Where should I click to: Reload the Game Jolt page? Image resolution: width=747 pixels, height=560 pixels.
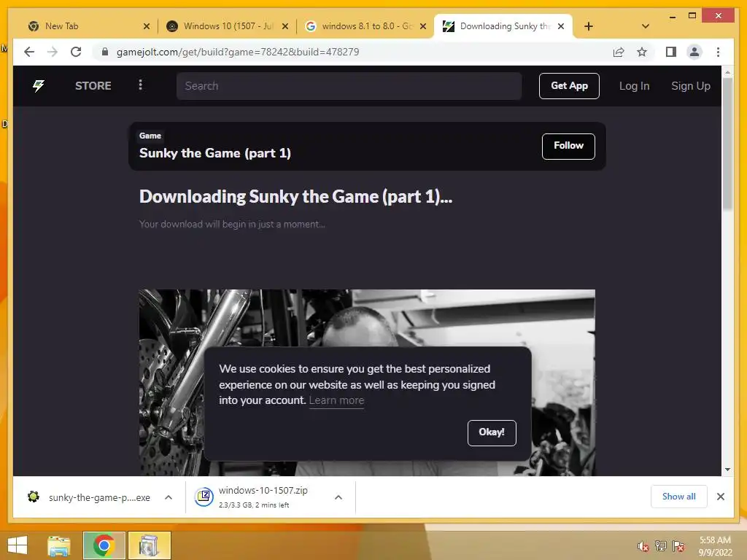pos(76,52)
